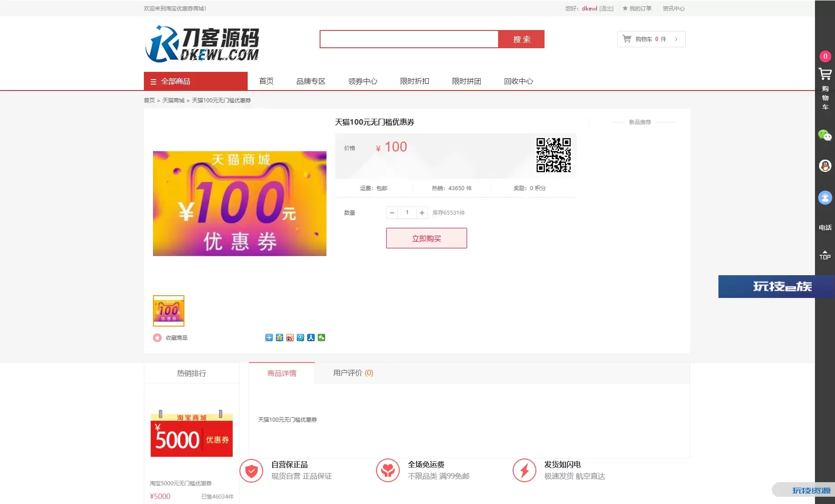The height and width of the screenshot is (504, 835).
Task: Click the 全场免运费 heart-hands icon
Action: 388,470
